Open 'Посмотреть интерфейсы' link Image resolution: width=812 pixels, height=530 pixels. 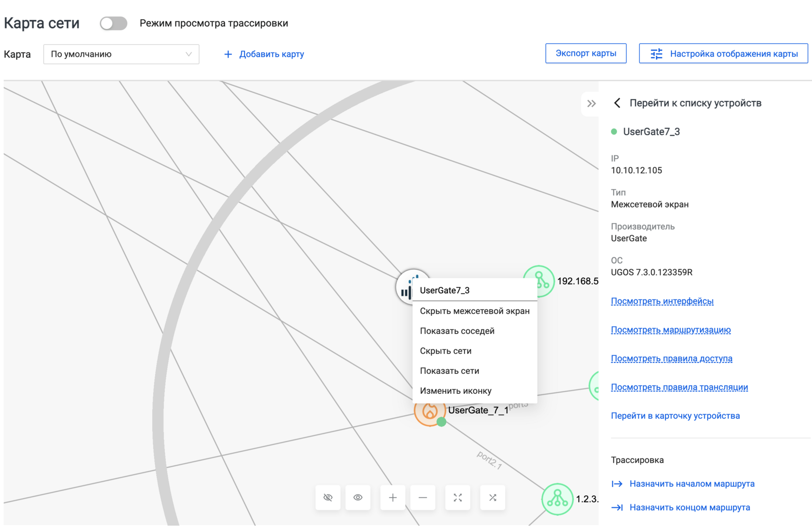(x=662, y=301)
